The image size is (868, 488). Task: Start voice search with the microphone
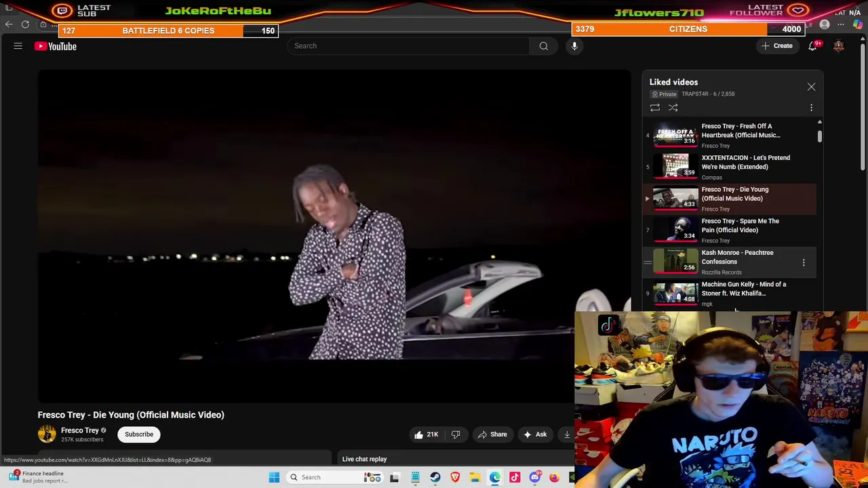(574, 46)
